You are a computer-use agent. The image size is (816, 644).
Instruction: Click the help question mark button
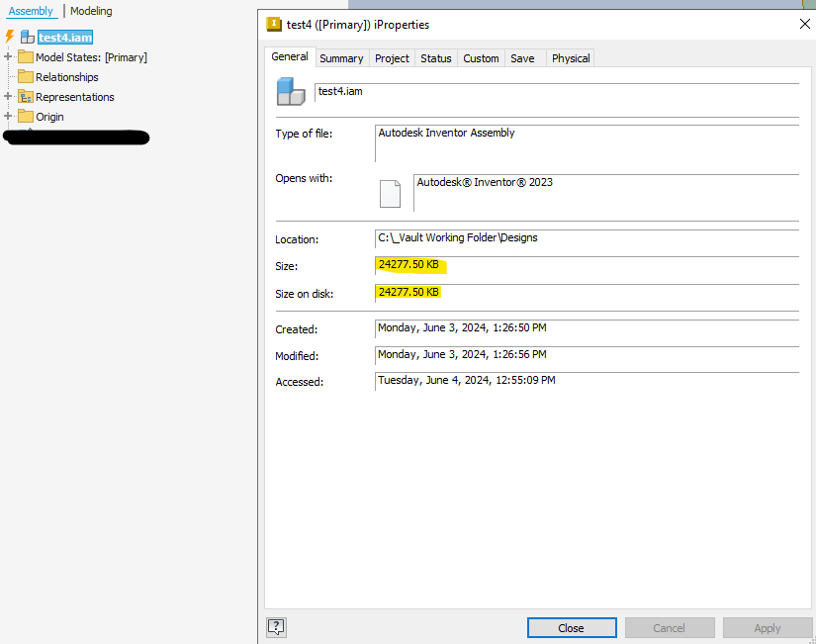(x=276, y=627)
